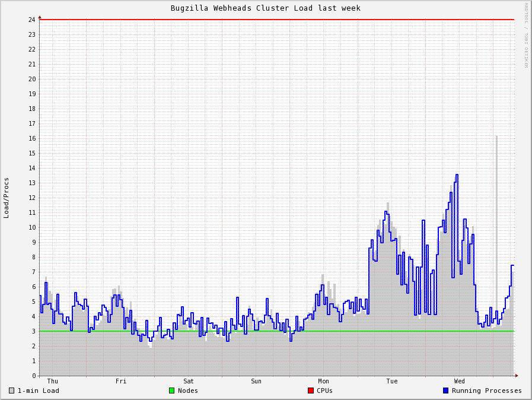Image resolution: width=532 pixels, height=400 pixels.
Task: Click the y-axis value '18'
Action: [32, 109]
